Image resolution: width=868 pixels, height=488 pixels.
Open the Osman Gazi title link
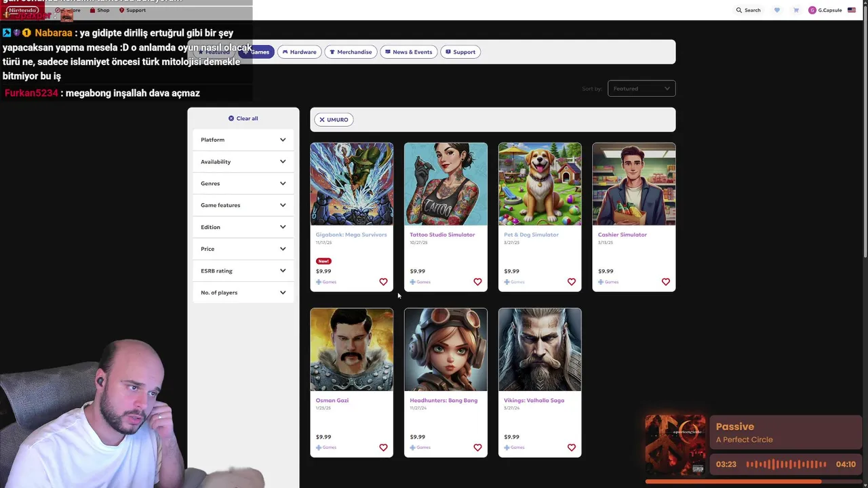[332, 401]
